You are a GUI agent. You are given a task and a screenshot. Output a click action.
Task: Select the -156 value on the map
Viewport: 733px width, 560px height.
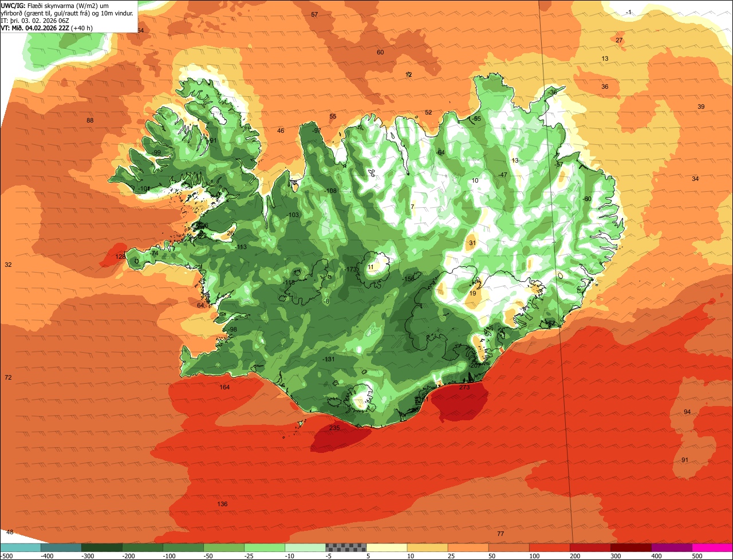408,279
